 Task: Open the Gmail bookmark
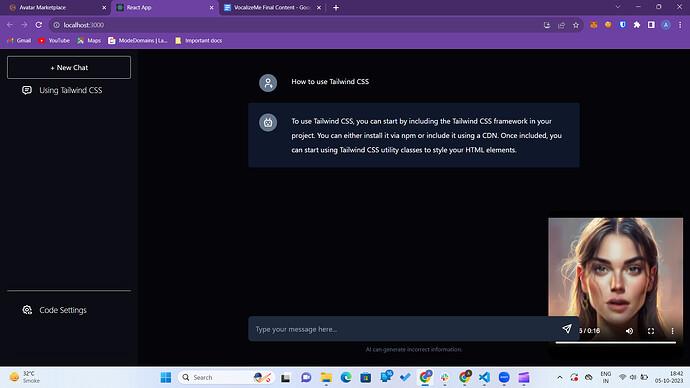point(19,40)
